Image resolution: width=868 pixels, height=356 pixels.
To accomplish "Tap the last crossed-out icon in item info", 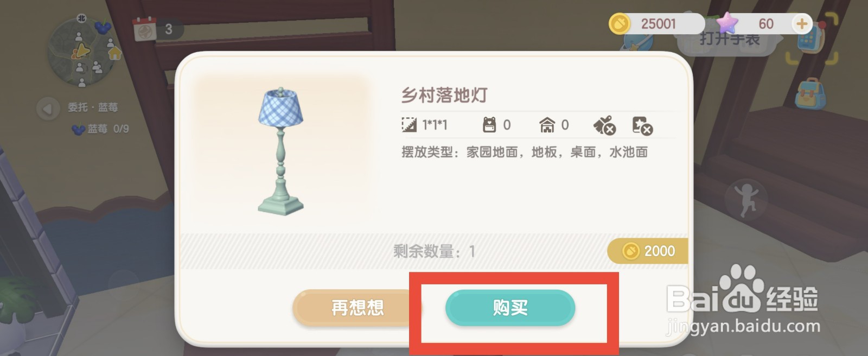I will [x=642, y=125].
